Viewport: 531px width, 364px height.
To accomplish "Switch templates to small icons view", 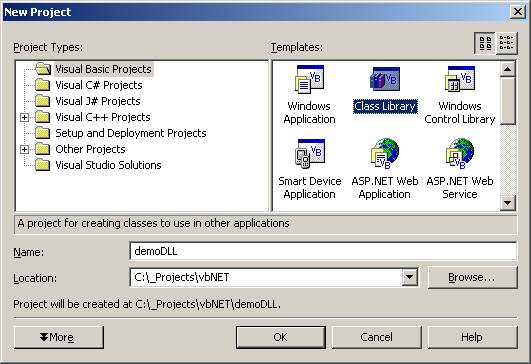I will (507, 43).
